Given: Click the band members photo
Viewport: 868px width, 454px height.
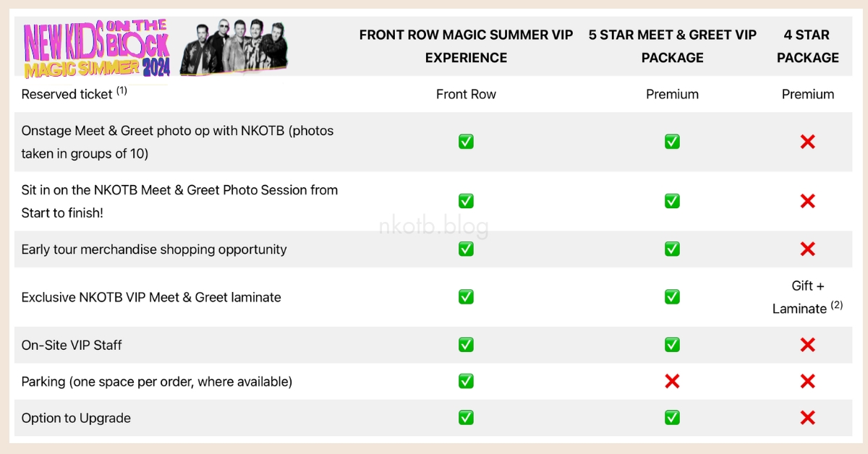Looking at the screenshot, I should pos(233,48).
